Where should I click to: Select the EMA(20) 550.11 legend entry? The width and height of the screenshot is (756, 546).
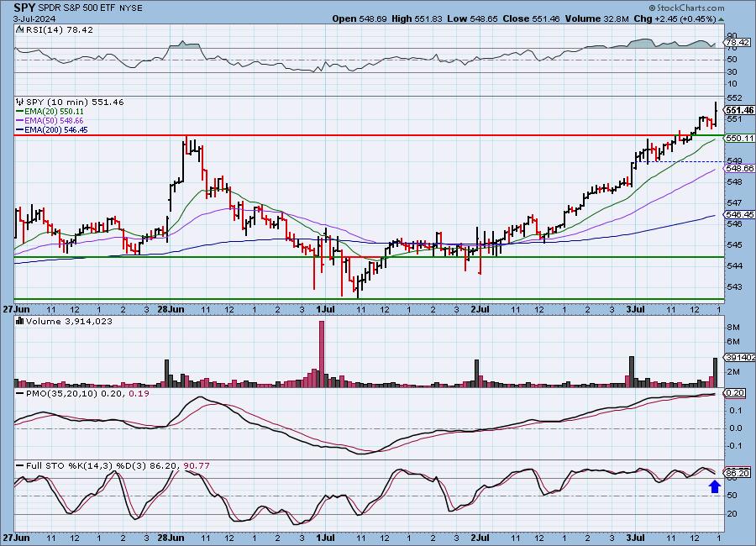coord(54,112)
